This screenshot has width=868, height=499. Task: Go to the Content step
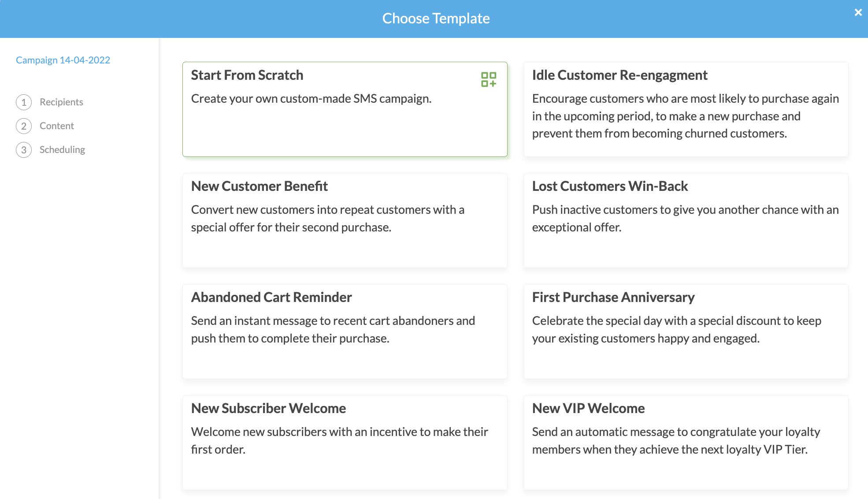click(57, 126)
